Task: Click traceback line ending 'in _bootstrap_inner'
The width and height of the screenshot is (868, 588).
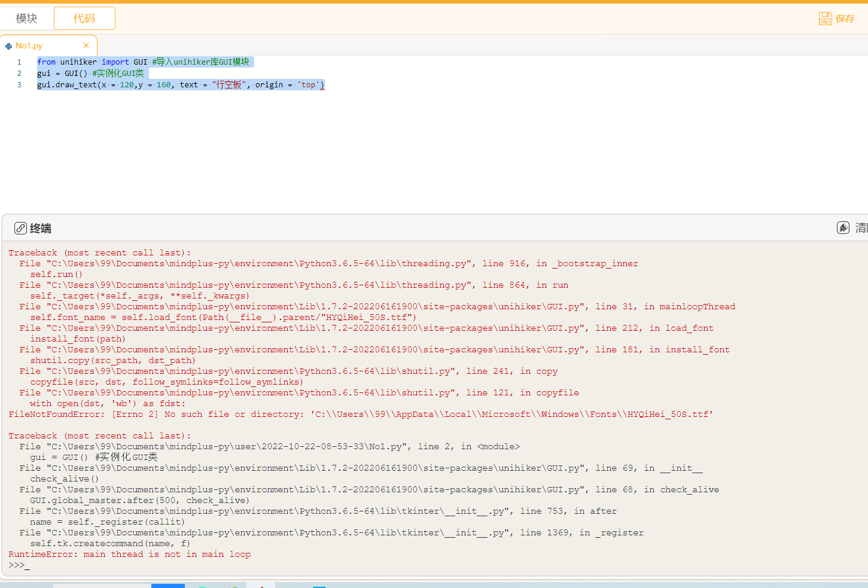Action: [x=329, y=263]
